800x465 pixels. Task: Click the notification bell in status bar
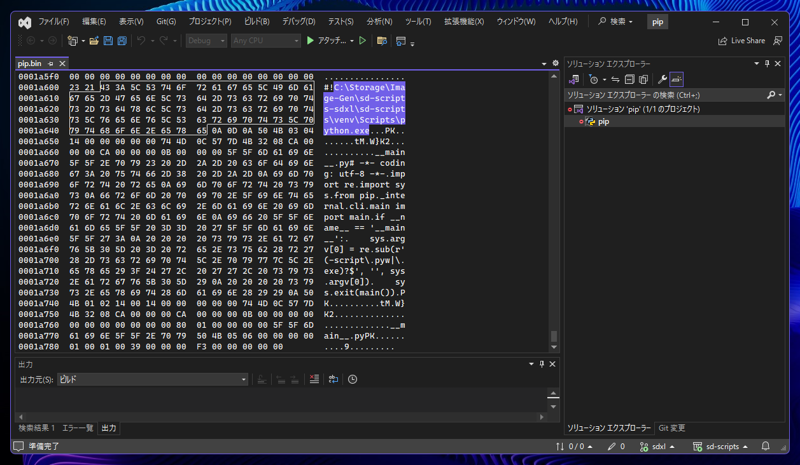766,446
